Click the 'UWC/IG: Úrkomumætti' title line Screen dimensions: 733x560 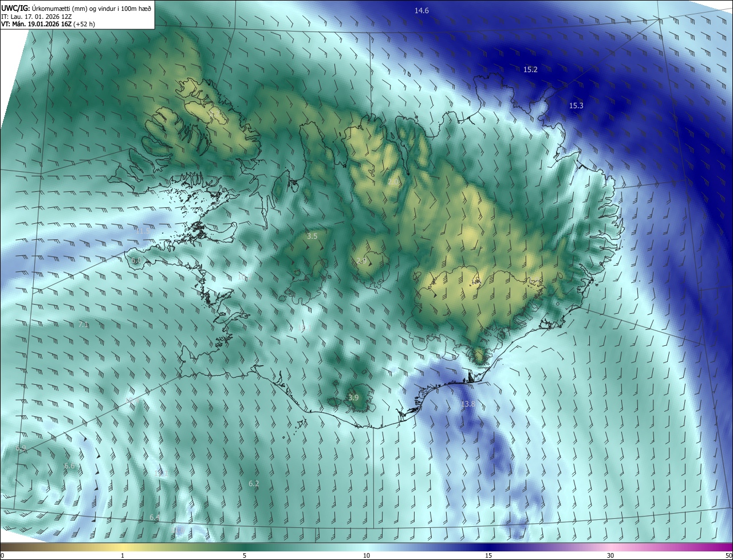(x=76, y=8)
